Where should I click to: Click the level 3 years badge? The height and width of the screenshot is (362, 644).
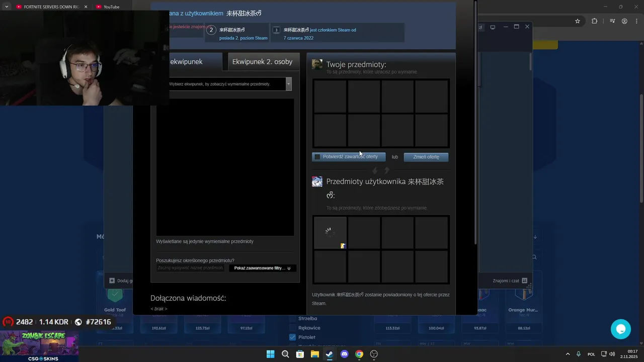pos(276,30)
